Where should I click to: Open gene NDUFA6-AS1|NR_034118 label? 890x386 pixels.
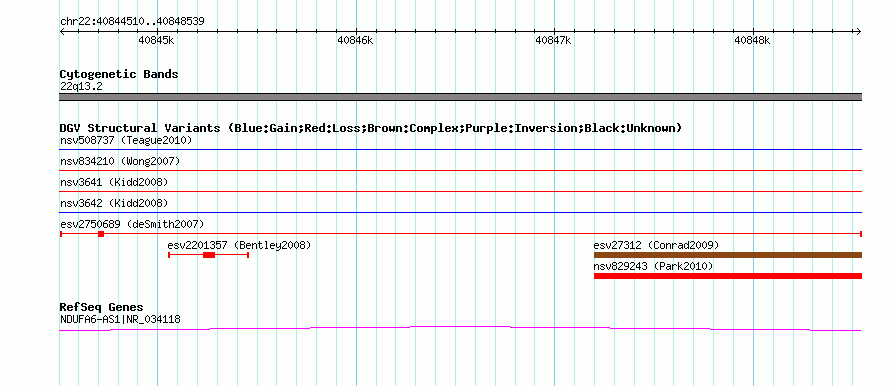point(120,320)
